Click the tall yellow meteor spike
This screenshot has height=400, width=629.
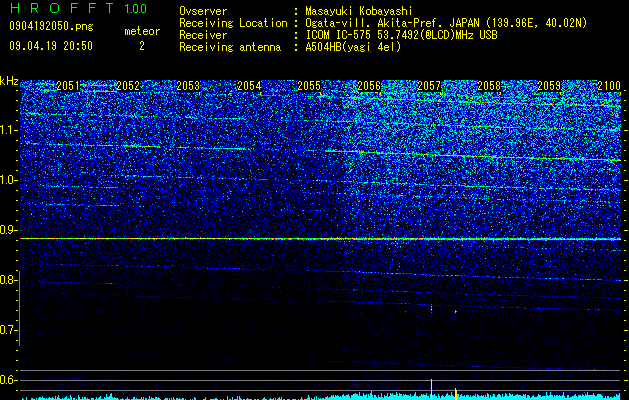(x=431, y=389)
